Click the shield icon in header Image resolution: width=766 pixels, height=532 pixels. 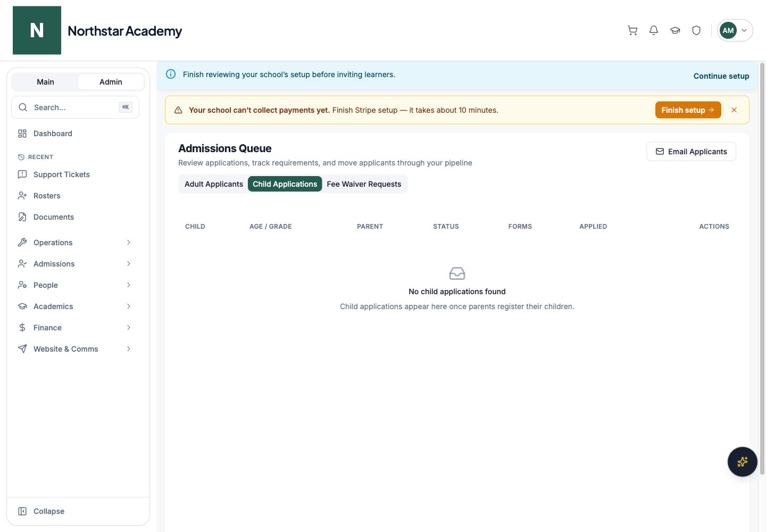pyautogui.click(x=696, y=30)
